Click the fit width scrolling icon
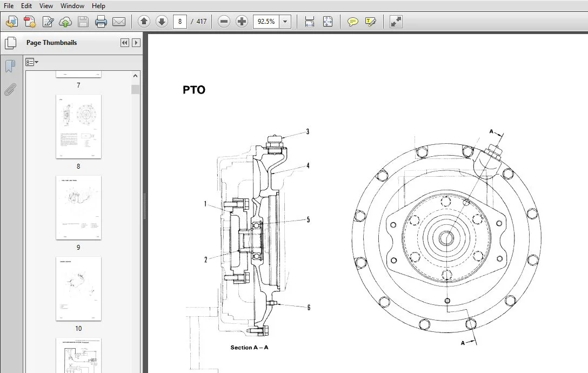This screenshot has height=373, width=588. (309, 22)
